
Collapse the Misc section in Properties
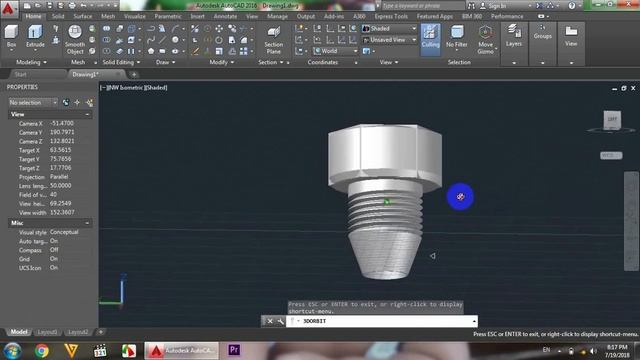tap(87, 223)
